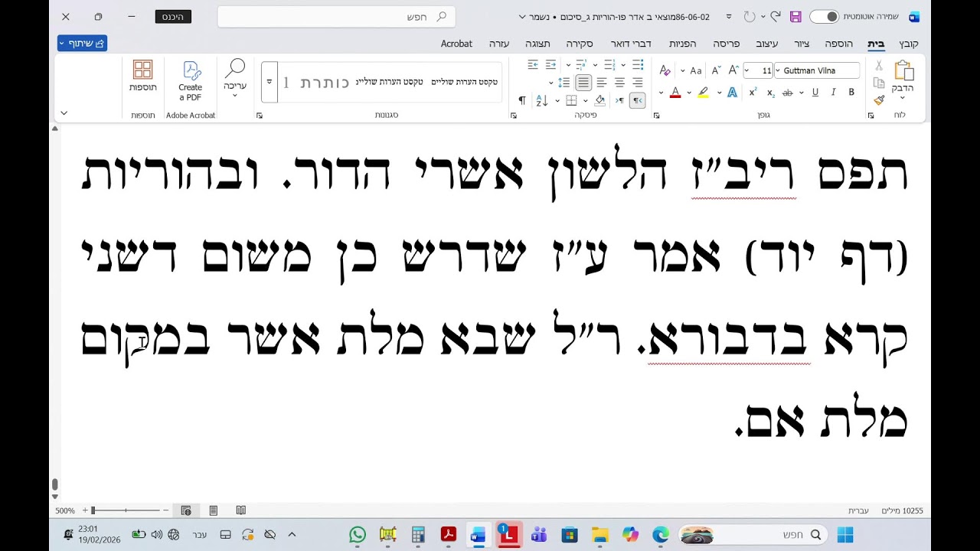This screenshot has width=980, height=551.
Task: Select Justify paragraph alignment
Action: coord(583,83)
